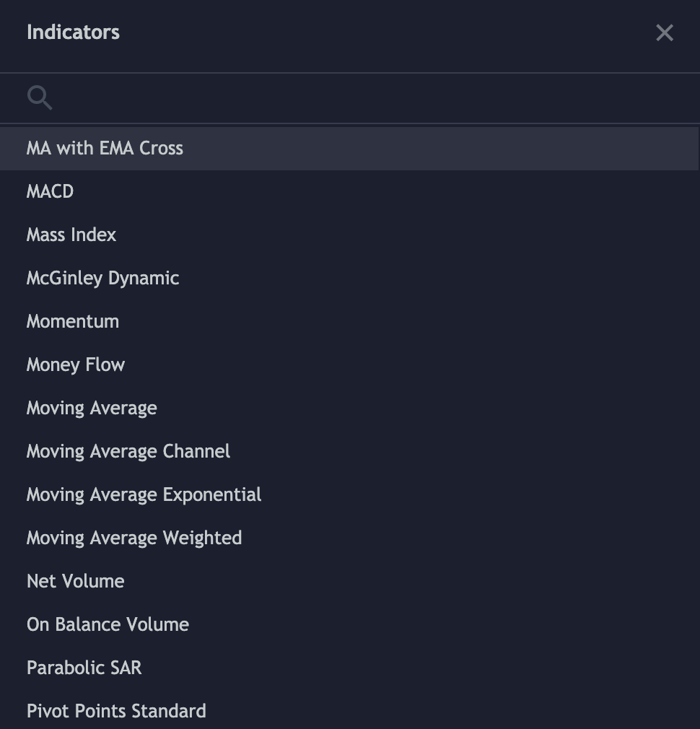Click blank space beside Momentum entry
The height and width of the screenshot is (729, 700).
(409, 321)
